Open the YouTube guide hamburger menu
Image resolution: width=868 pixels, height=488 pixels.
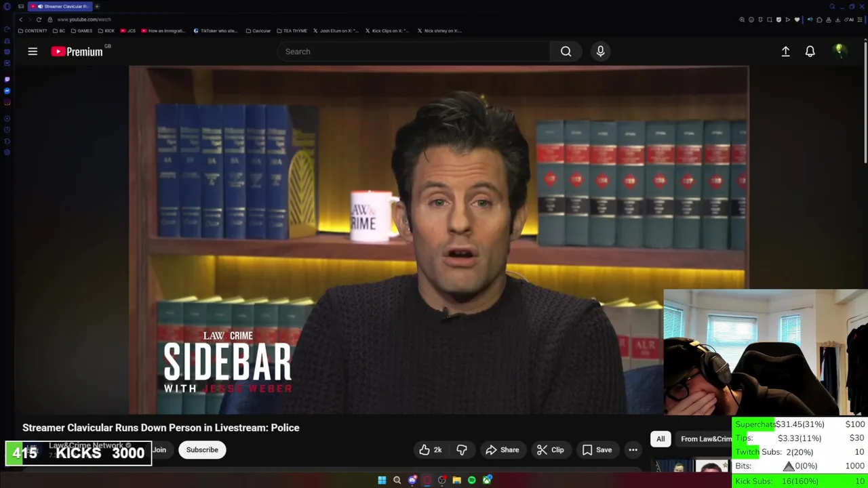33,52
